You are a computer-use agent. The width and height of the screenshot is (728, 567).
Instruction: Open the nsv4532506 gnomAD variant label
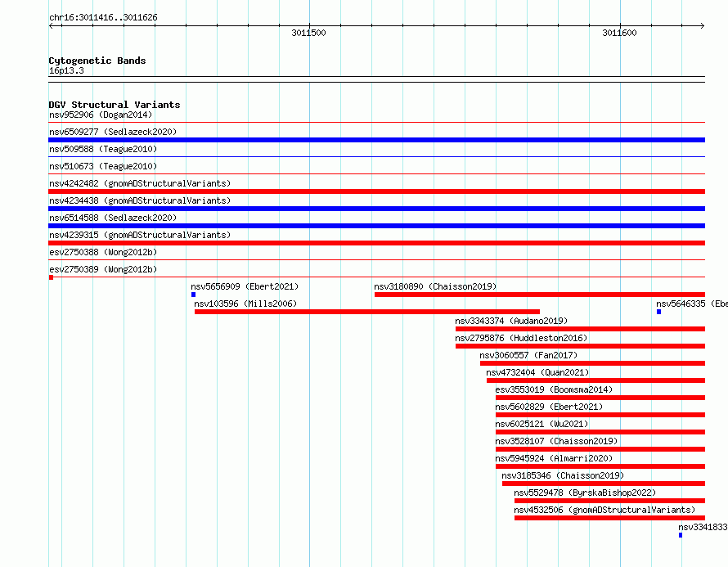click(604, 510)
